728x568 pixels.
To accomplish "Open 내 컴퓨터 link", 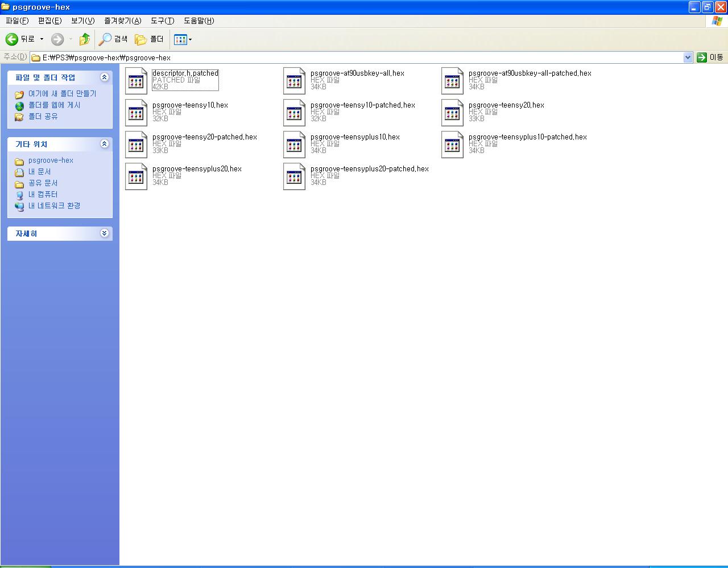I will (x=43, y=195).
